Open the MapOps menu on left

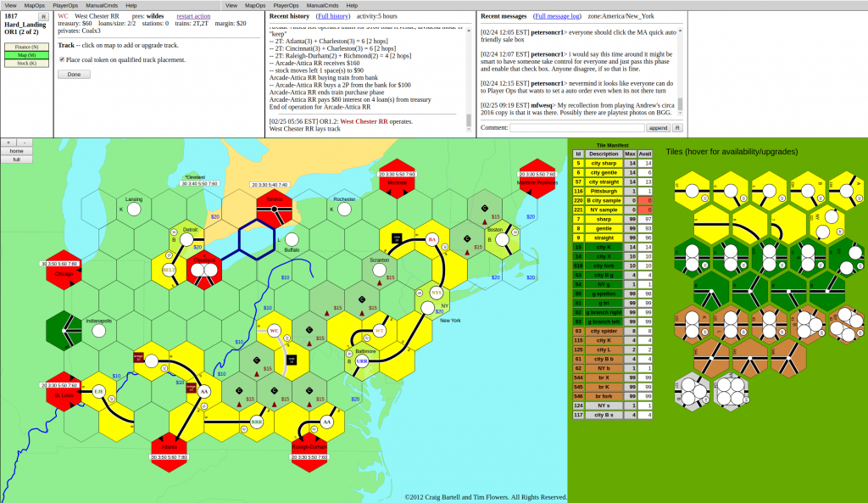pyautogui.click(x=35, y=5)
